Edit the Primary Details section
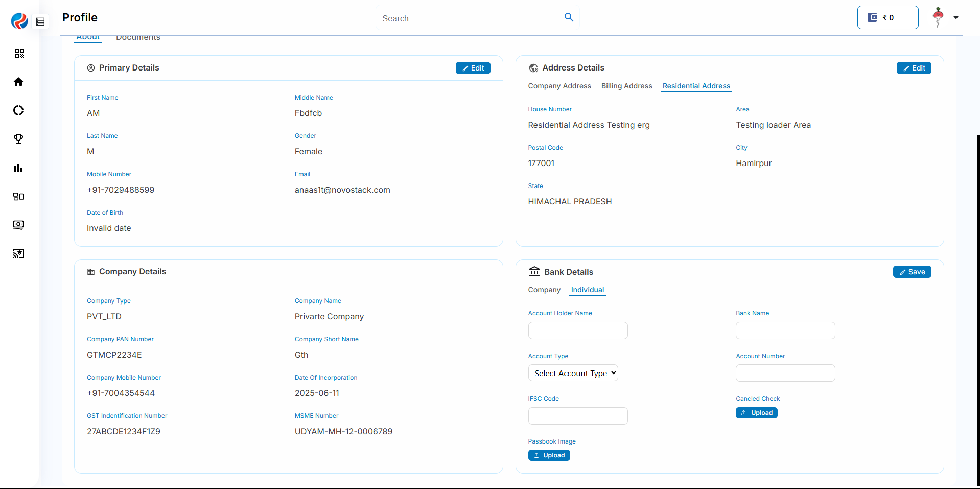This screenshot has width=980, height=489. pyautogui.click(x=473, y=68)
